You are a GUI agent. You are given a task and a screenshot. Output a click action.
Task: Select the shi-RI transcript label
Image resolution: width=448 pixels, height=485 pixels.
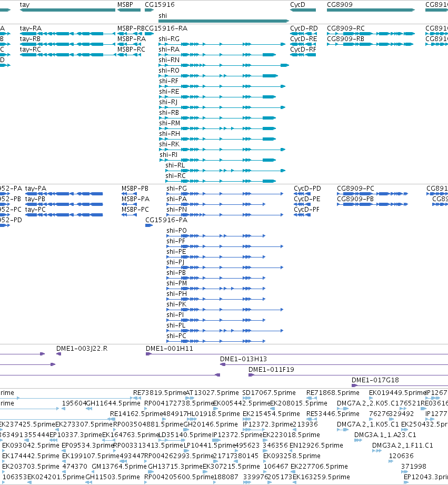click(x=168, y=155)
